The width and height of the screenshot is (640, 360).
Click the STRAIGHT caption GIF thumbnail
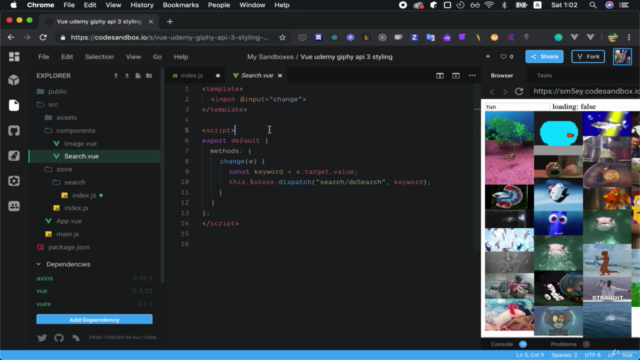tap(607, 290)
